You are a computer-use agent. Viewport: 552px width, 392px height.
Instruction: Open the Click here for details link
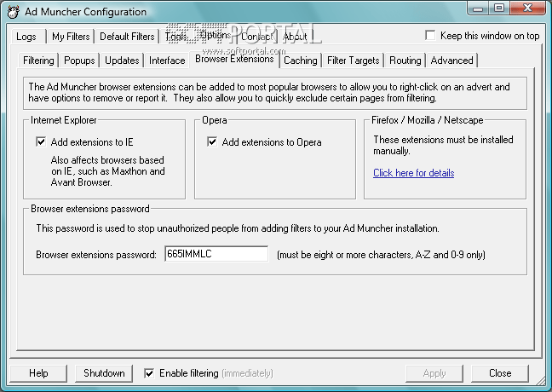414,173
